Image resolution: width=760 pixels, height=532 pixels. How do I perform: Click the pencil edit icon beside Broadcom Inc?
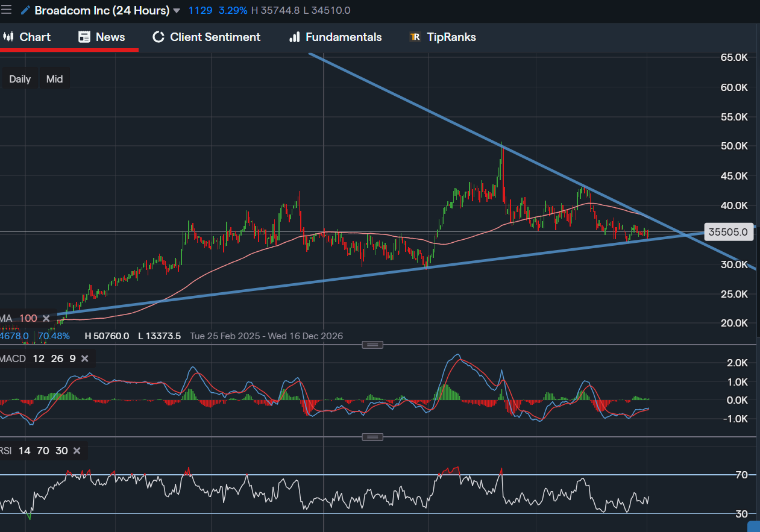click(25, 10)
